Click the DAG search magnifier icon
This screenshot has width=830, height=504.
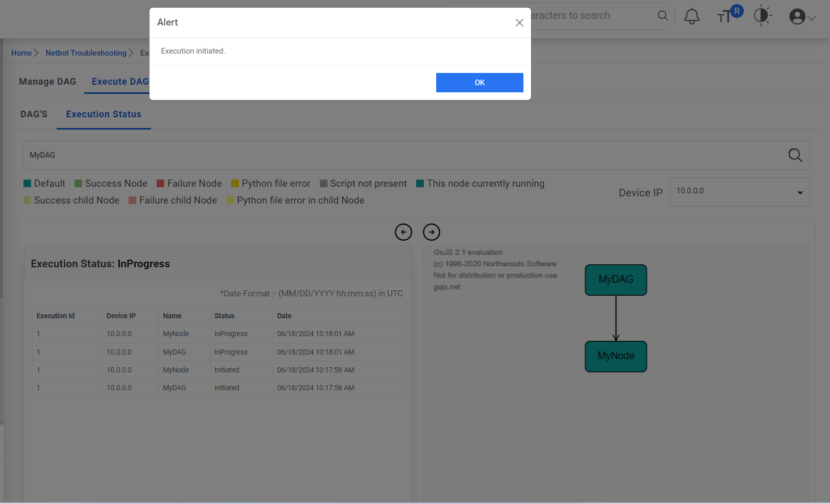(x=795, y=156)
